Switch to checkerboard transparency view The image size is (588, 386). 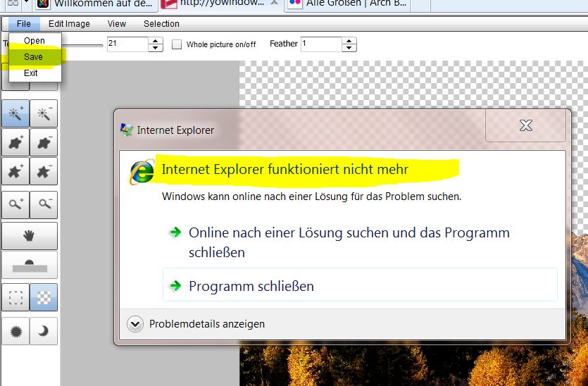click(x=44, y=297)
